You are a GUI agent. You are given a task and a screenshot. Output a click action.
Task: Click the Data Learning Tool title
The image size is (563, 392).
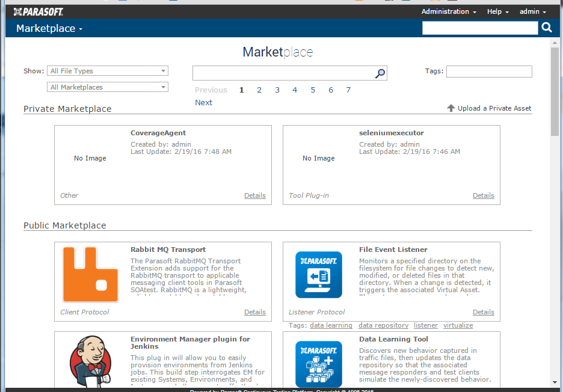click(393, 339)
